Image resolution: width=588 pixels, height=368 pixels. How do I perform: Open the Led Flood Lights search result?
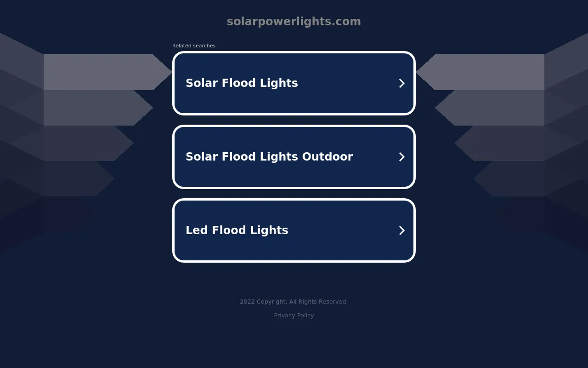[294, 230]
